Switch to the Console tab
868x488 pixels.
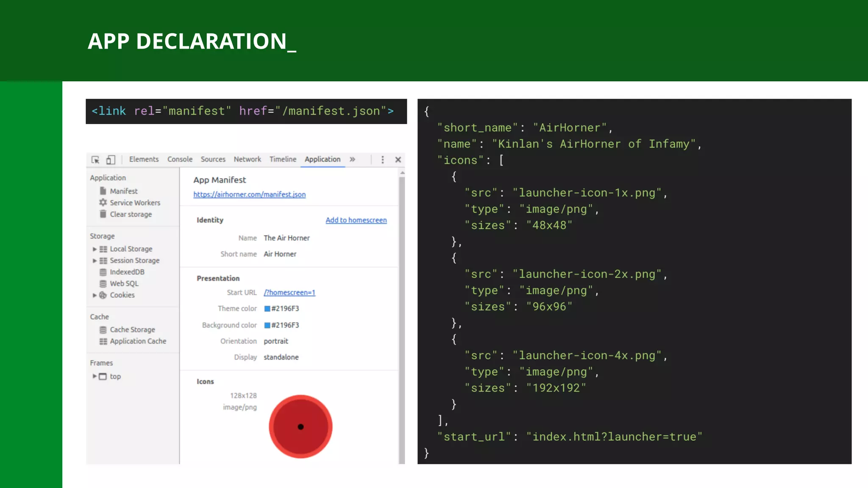tap(180, 159)
